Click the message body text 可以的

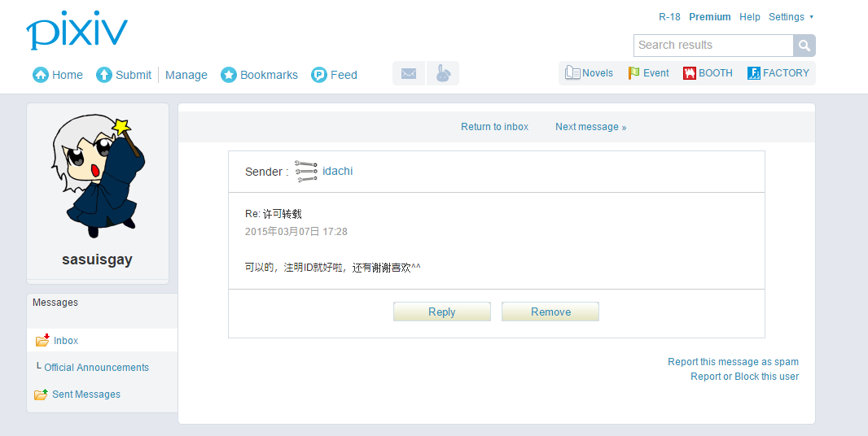coord(333,268)
